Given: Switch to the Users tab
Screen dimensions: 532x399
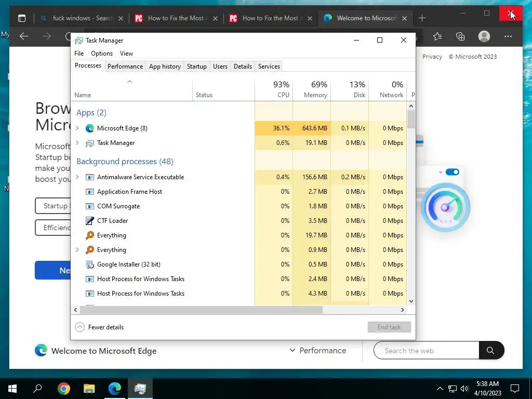Looking at the screenshot, I should click(220, 66).
